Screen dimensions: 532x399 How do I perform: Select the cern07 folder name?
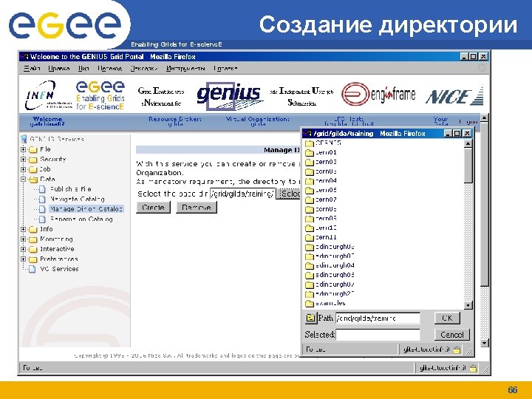(x=326, y=199)
